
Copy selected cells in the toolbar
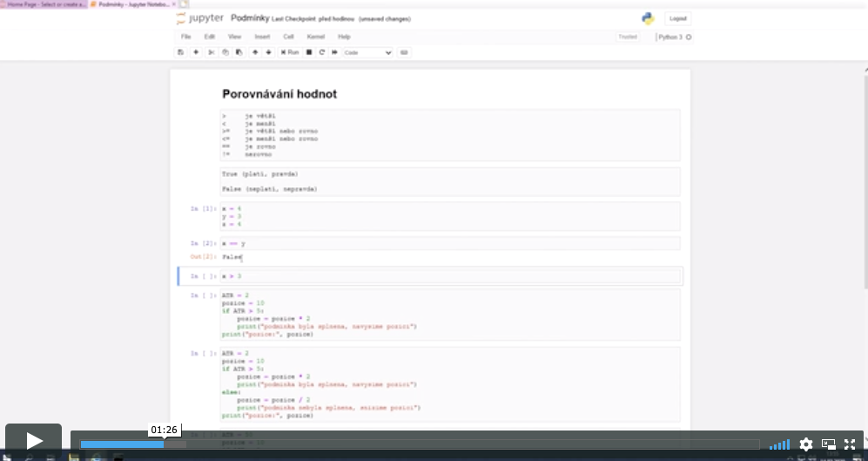click(225, 52)
